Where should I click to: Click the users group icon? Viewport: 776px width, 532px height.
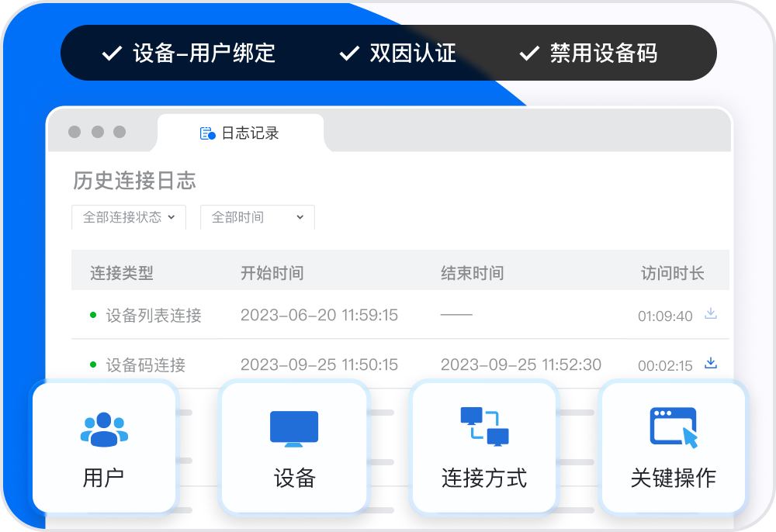104,430
